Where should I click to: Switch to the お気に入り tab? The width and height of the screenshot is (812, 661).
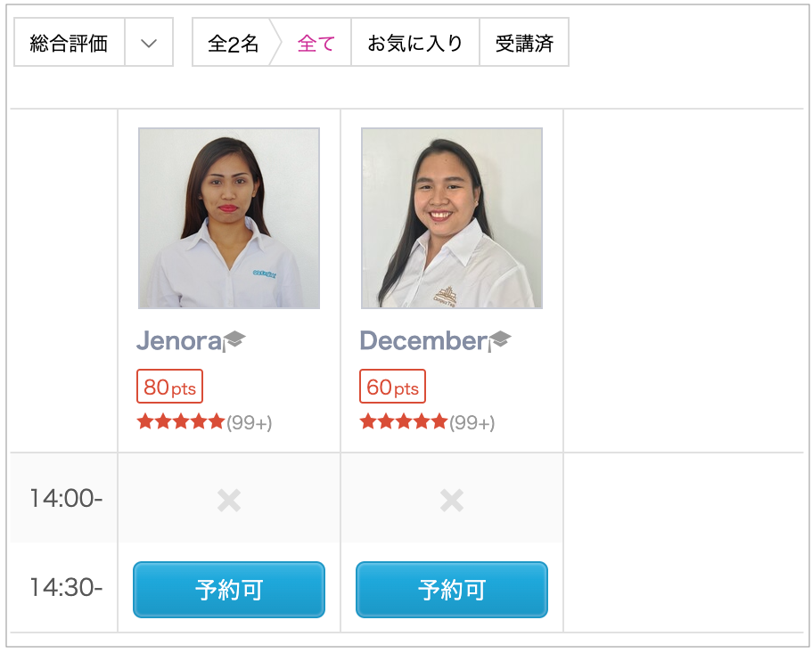[x=415, y=44]
